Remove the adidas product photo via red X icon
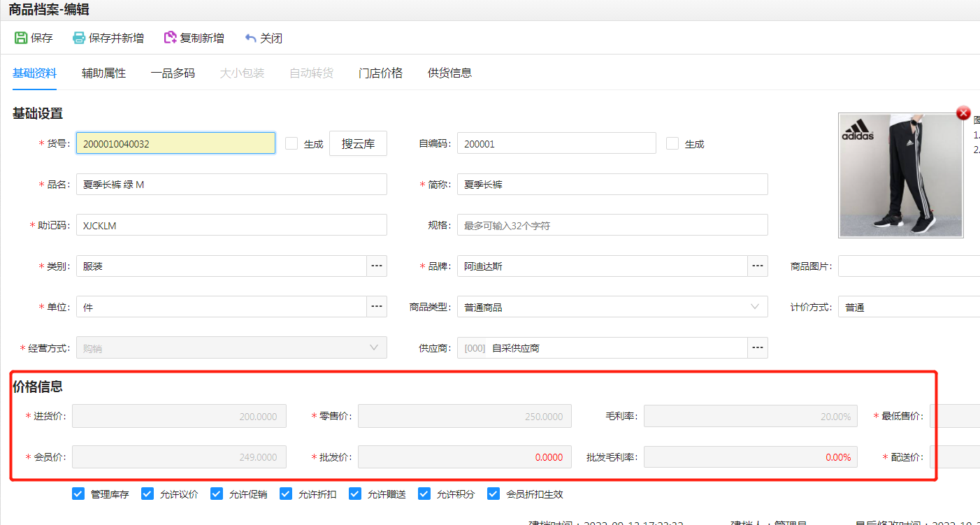This screenshot has width=980, height=525. coord(963,113)
